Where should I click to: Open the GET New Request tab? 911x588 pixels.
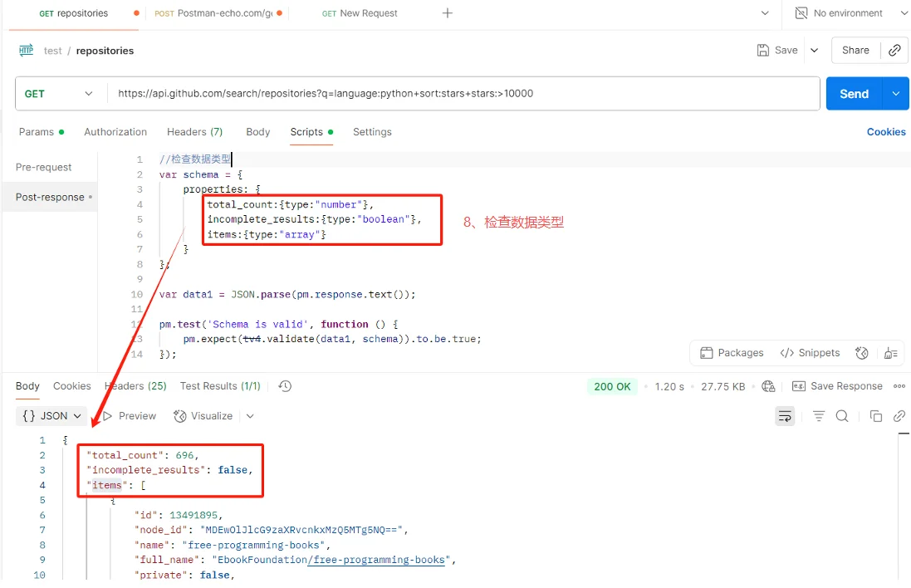tap(360, 13)
